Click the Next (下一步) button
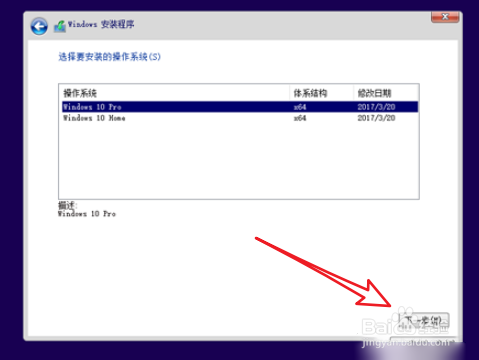The width and height of the screenshot is (479, 360). [x=424, y=321]
